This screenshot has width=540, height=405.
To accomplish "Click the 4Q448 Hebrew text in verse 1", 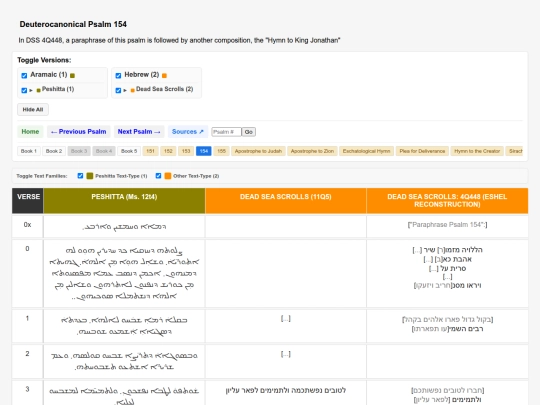I will coord(447,324).
